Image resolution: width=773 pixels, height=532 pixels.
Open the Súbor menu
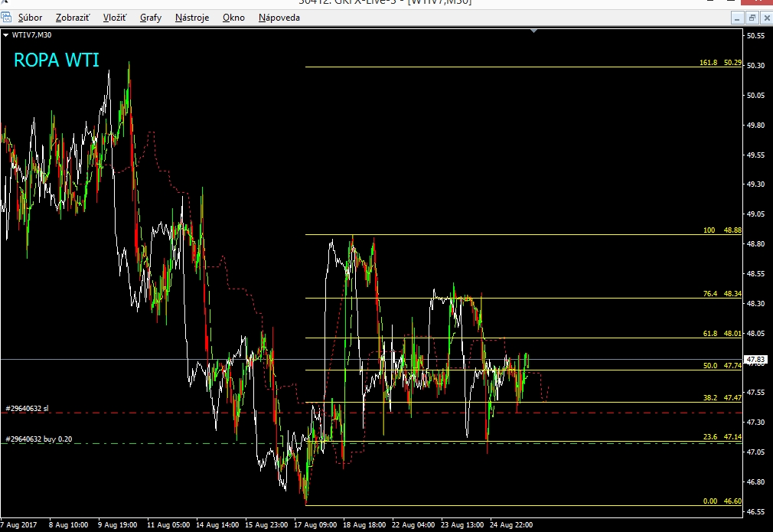click(30, 18)
